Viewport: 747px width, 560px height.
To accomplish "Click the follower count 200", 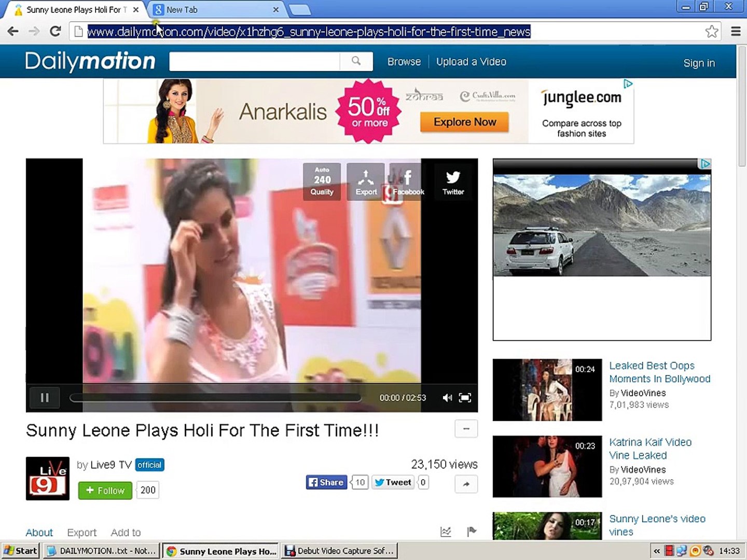I will point(148,491).
